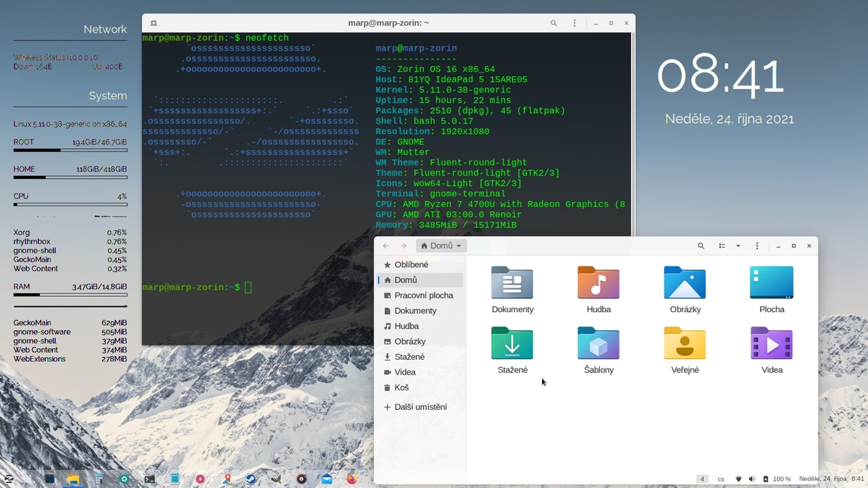
Task: Select Obrázky in sidebar
Action: (x=420, y=341)
